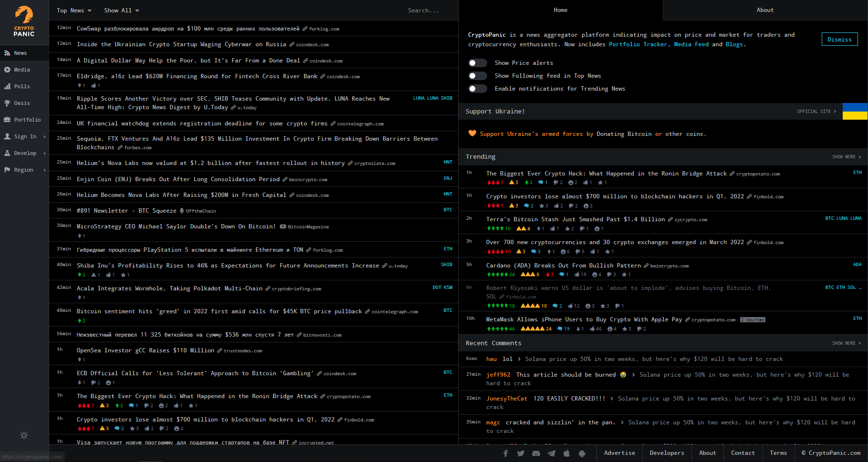Switch to the Home tab
The width and height of the screenshot is (868, 462).
coord(561,10)
